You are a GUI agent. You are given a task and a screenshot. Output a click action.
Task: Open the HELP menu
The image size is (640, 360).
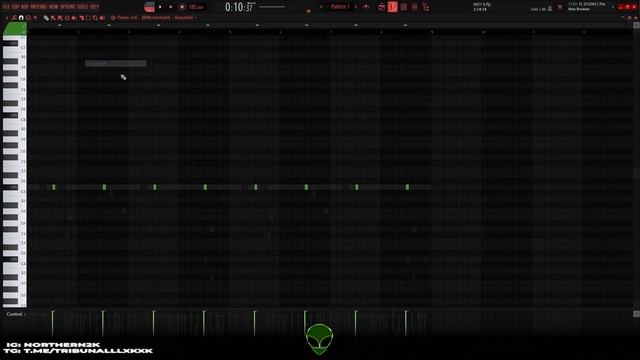95,7
